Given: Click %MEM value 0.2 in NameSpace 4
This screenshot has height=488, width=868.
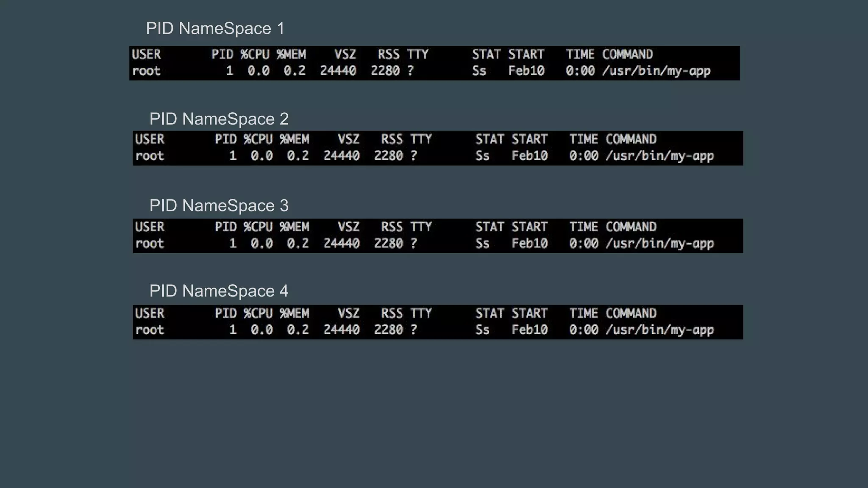Looking at the screenshot, I should point(298,330).
